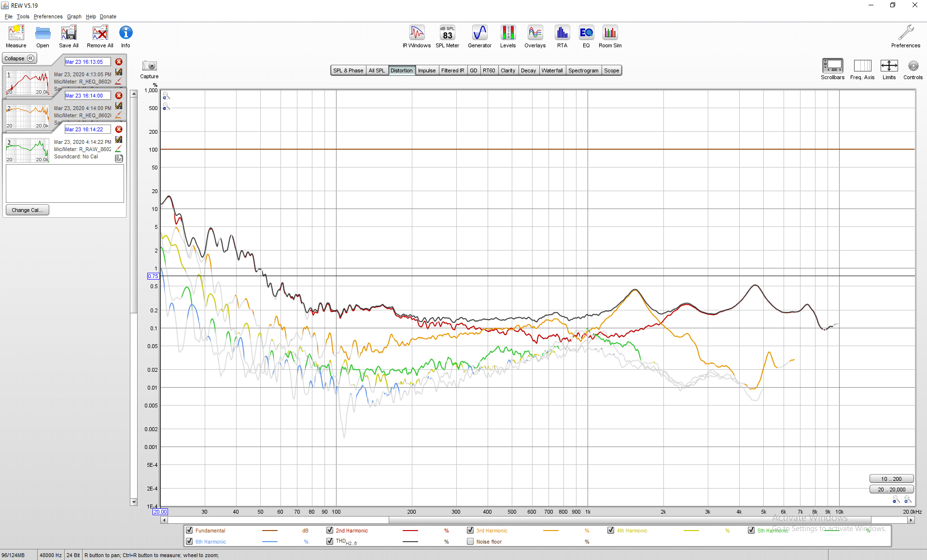Save the Mar 23 16:14:22 measurement

(x=119, y=140)
